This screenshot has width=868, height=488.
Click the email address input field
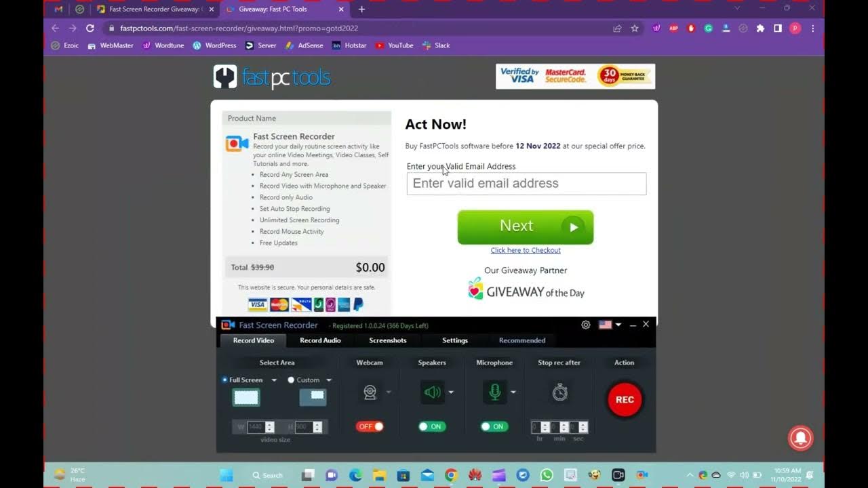click(x=526, y=184)
